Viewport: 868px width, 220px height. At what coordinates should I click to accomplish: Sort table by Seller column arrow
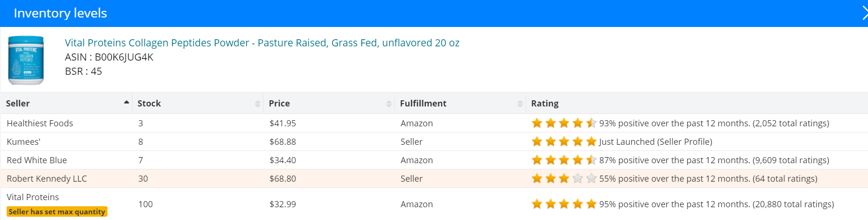click(x=126, y=103)
